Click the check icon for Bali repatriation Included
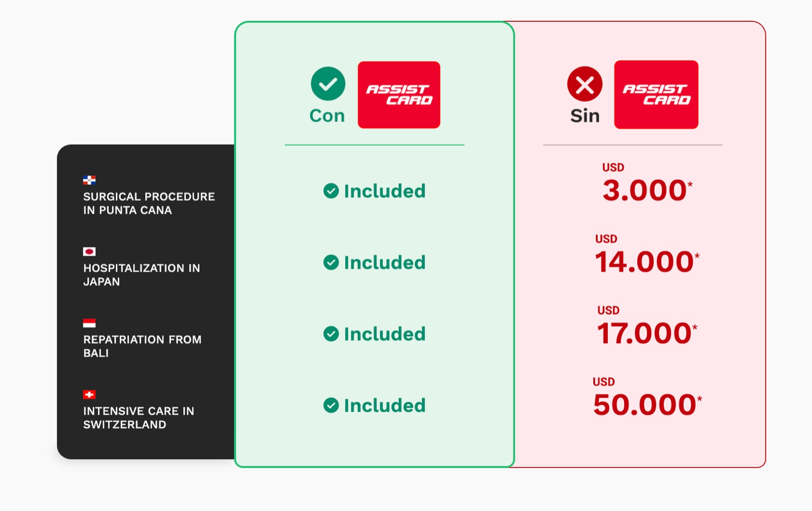The height and width of the screenshot is (511, 812). [331, 334]
